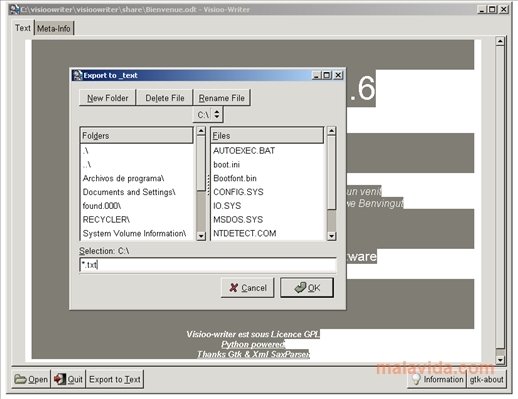
Task: Click the Delete File button
Action: 165,98
